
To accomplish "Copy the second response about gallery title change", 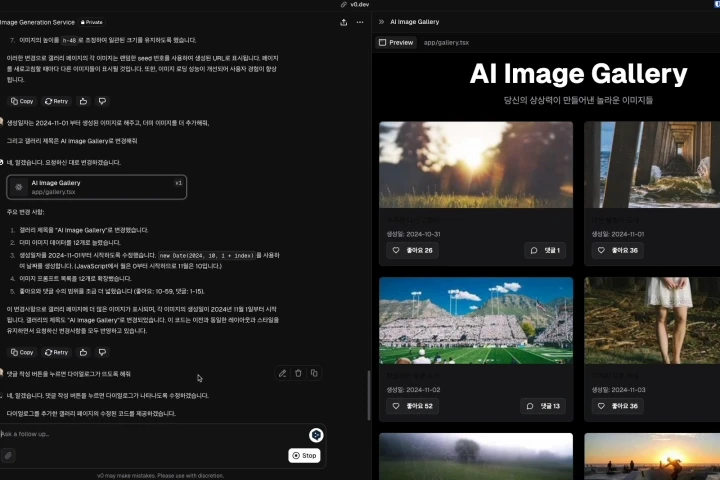I will tap(22, 352).
